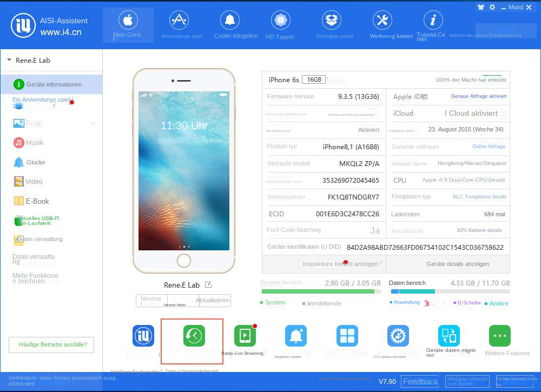Open MLC Festplatten details link
Screen dimensions: 541x392
479,196
